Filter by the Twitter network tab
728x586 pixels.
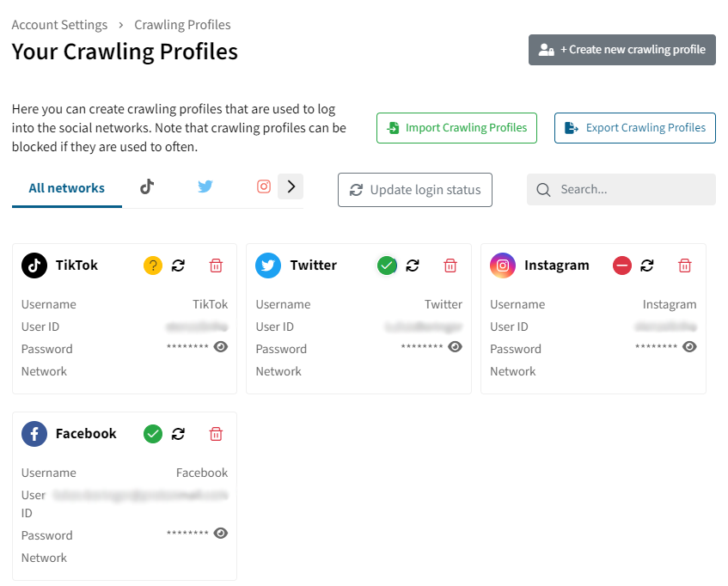(x=205, y=186)
